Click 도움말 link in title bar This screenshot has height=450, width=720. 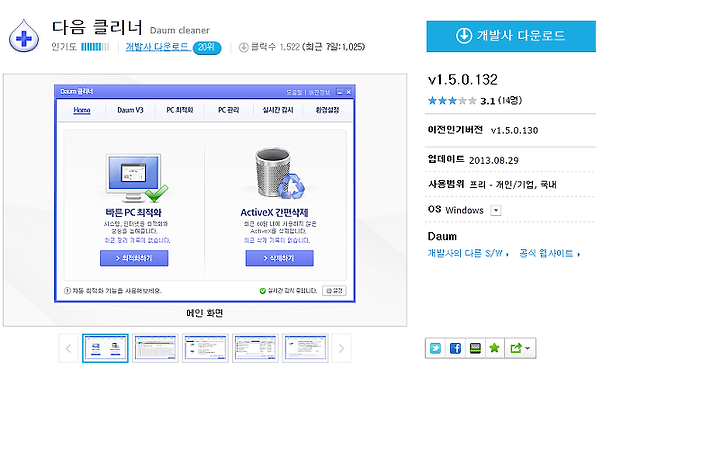pos(294,92)
